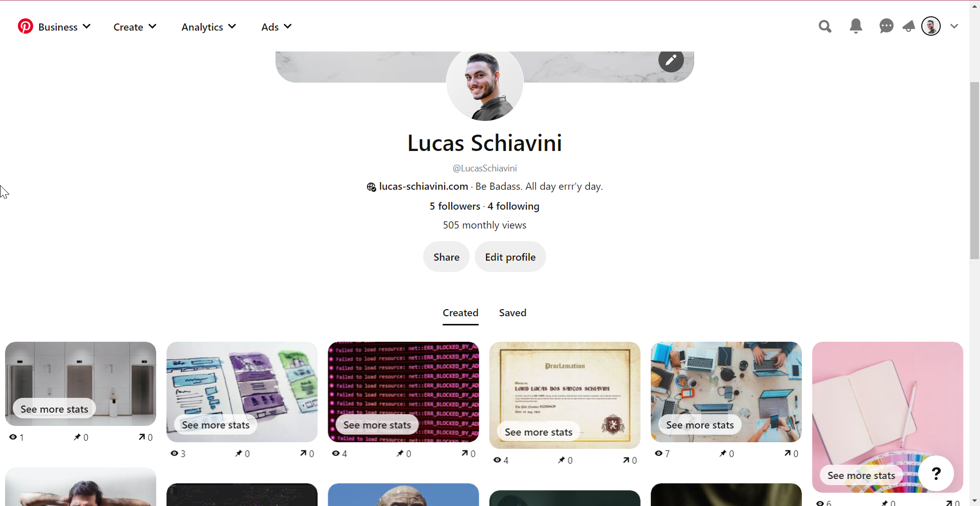
Task: Click the profile avatar in header
Action: coord(931,26)
